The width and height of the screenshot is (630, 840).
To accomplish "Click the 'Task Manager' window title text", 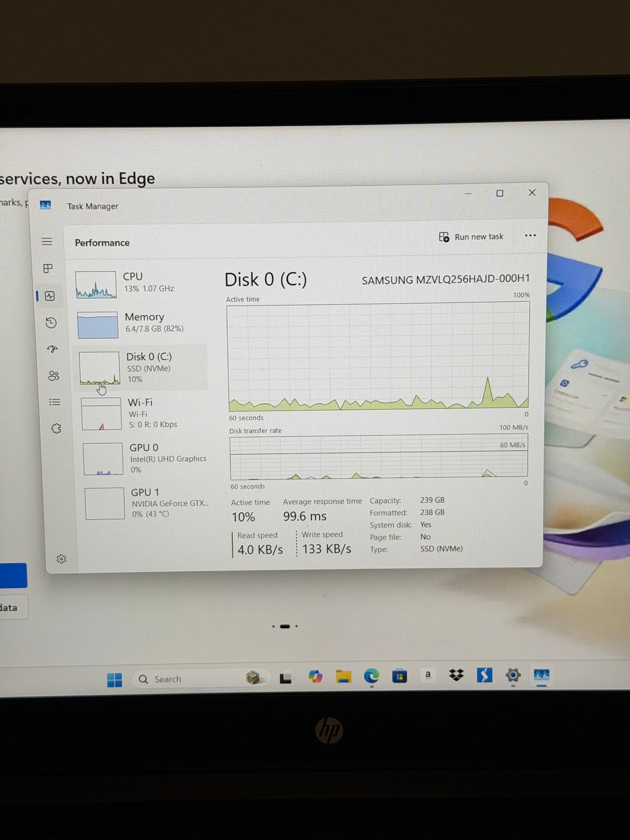I will (x=93, y=206).
